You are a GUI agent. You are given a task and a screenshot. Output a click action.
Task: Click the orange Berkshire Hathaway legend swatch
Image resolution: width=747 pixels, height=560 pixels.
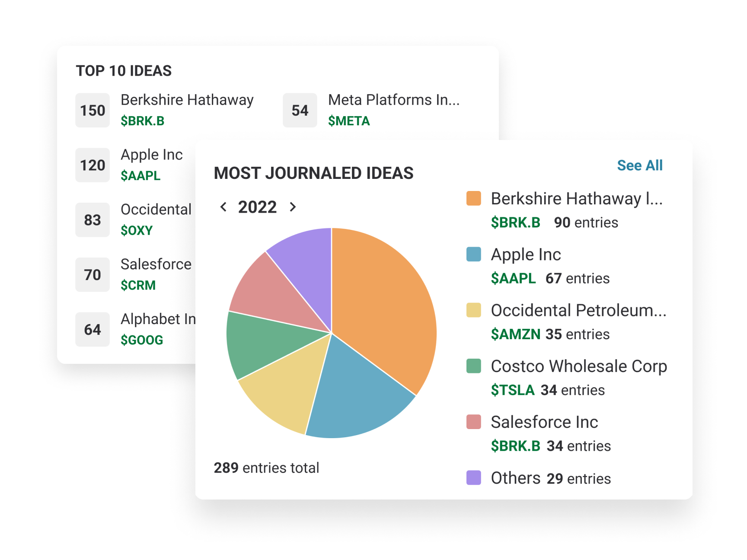[x=474, y=198]
